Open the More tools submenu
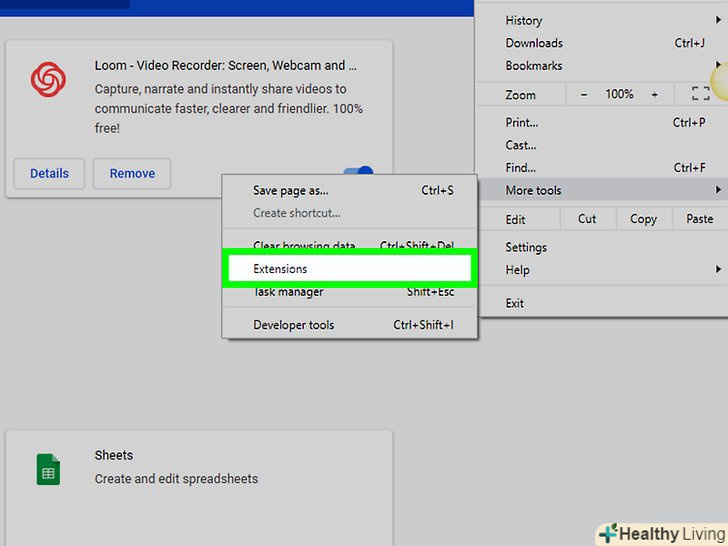The image size is (728, 546). click(602, 190)
